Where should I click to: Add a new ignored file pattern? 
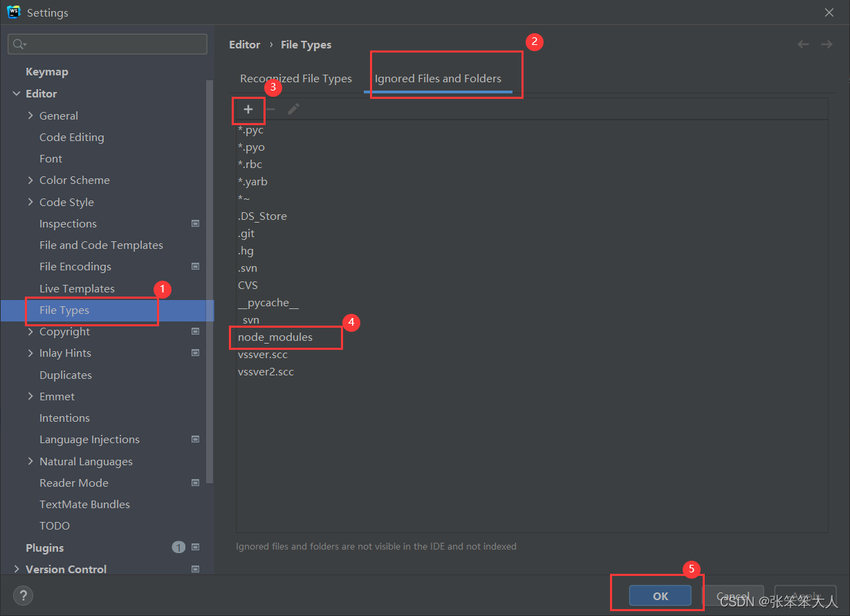(248, 109)
